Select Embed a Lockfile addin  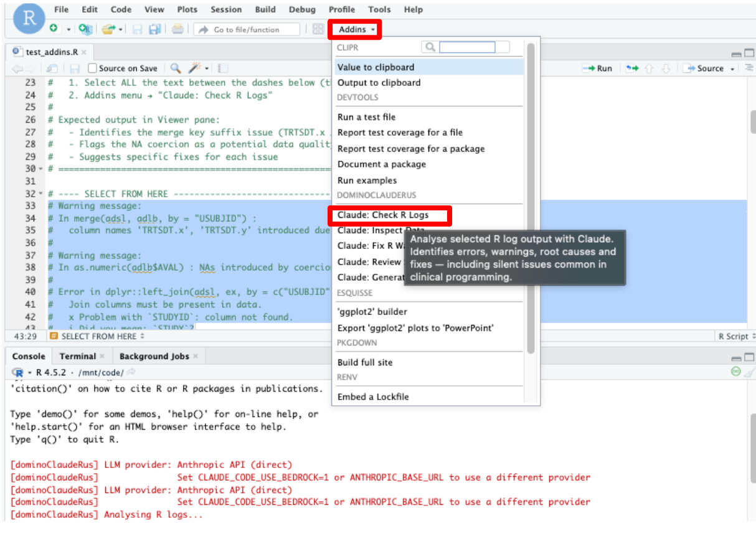[373, 397]
